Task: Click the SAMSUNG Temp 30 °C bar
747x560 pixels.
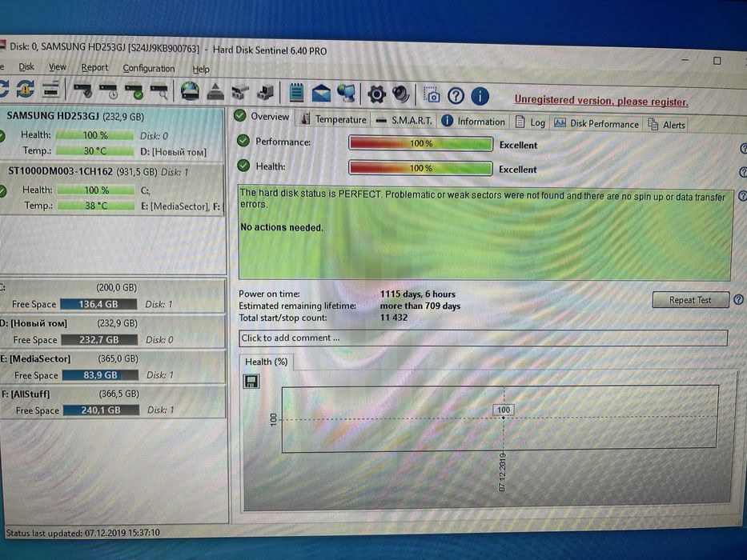Action: [x=94, y=151]
